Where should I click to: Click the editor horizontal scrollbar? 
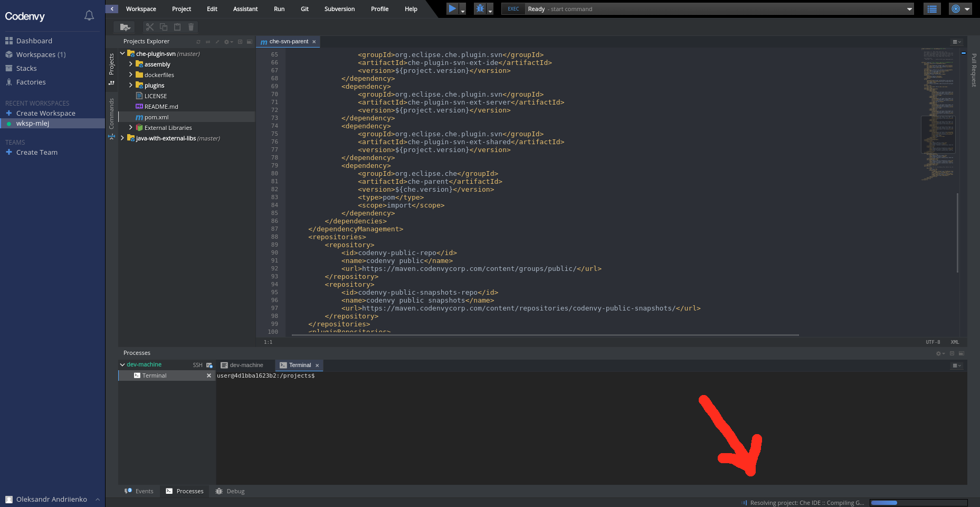[x=545, y=335]
